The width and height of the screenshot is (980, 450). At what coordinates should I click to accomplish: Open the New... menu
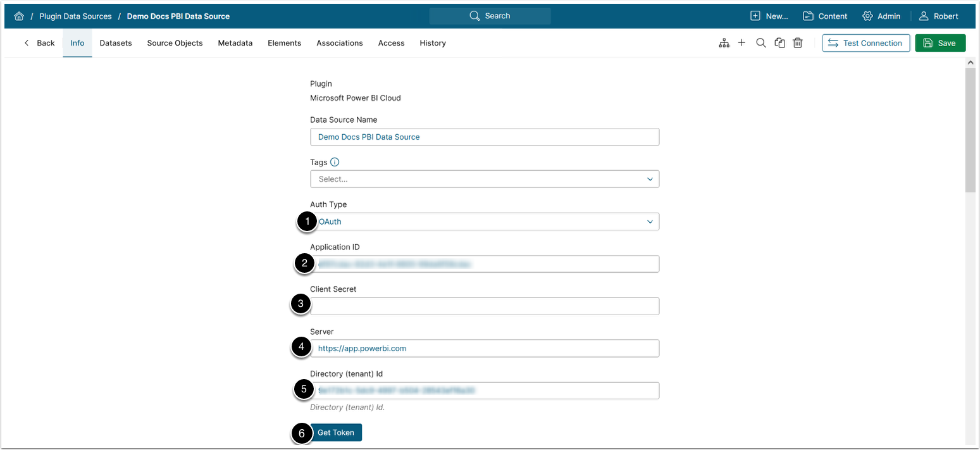point(769,16)
